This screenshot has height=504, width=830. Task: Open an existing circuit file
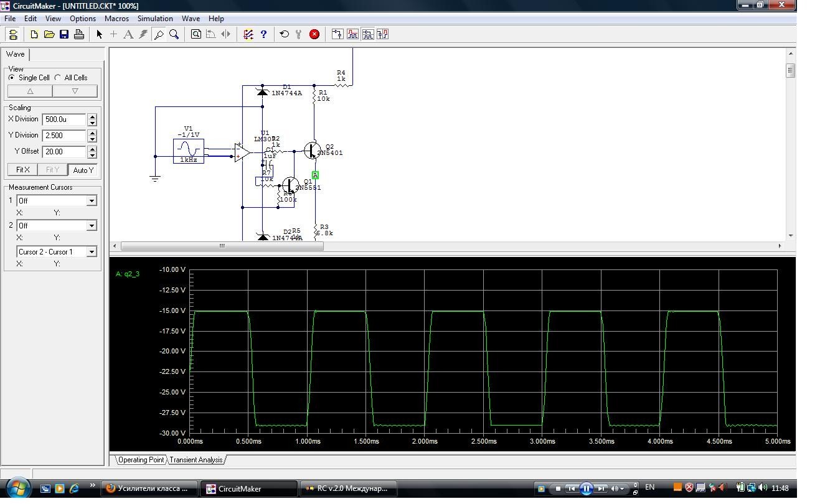[x=49, y=34]
